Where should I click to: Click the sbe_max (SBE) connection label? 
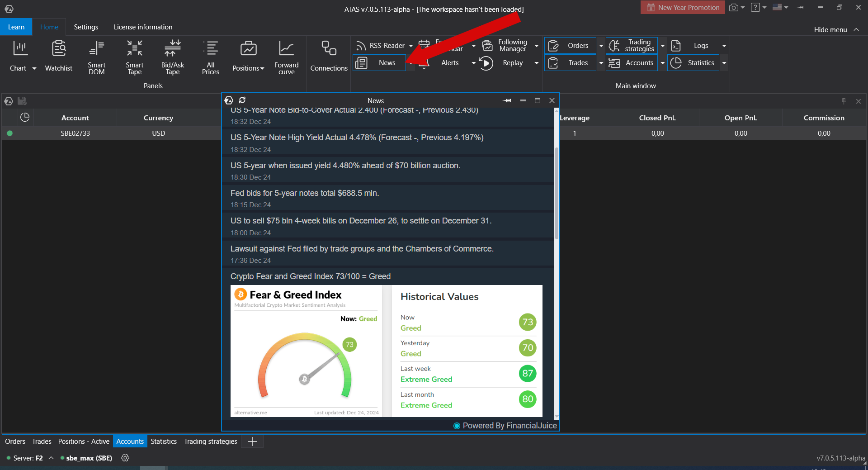pyautogui.click(x=89, y=458)
